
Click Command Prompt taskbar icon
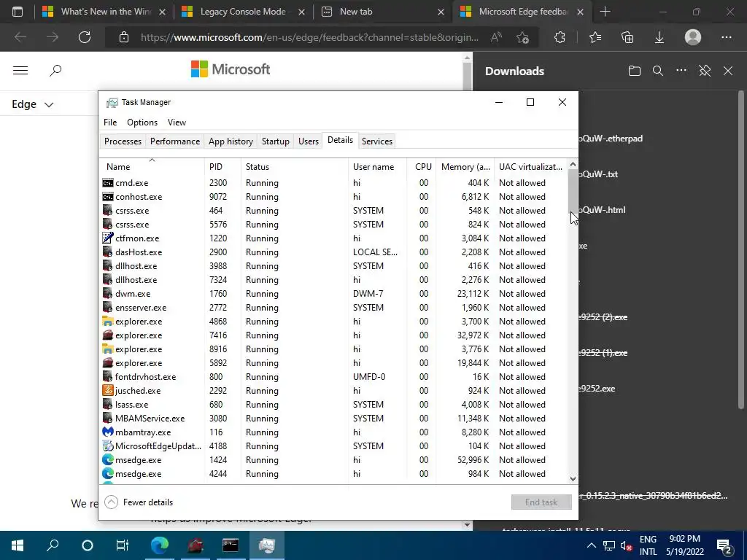click(231, 545)
